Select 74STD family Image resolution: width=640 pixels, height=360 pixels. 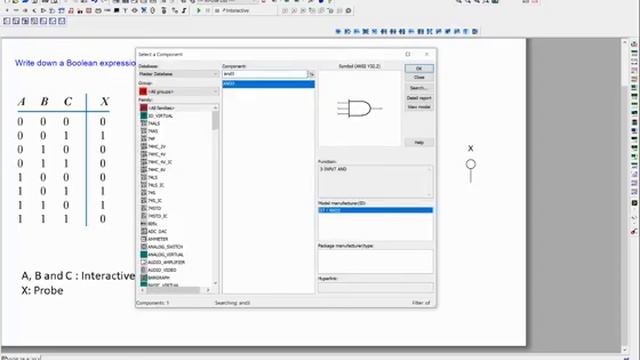coord(154,208)
